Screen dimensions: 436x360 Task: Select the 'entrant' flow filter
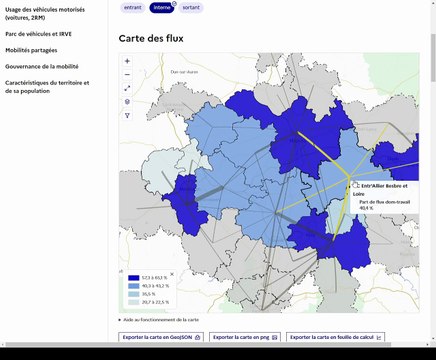(x=133, y=7)
